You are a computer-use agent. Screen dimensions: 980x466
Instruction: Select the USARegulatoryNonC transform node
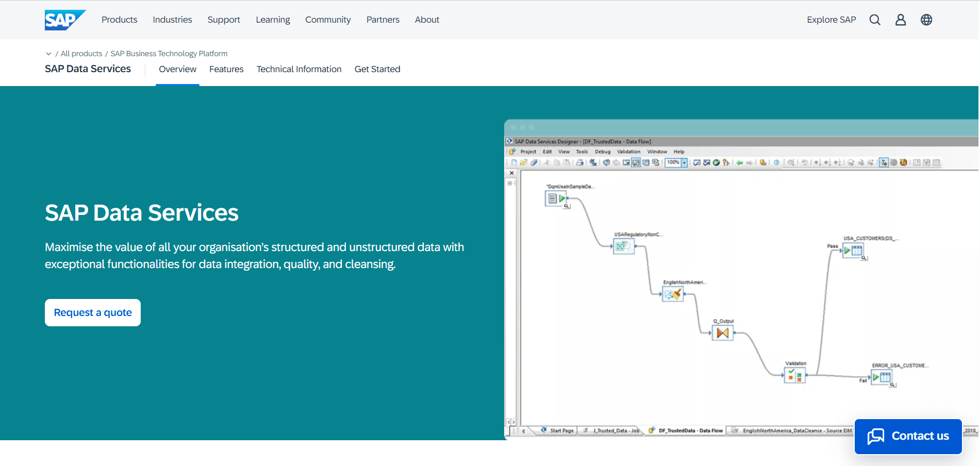624,246
